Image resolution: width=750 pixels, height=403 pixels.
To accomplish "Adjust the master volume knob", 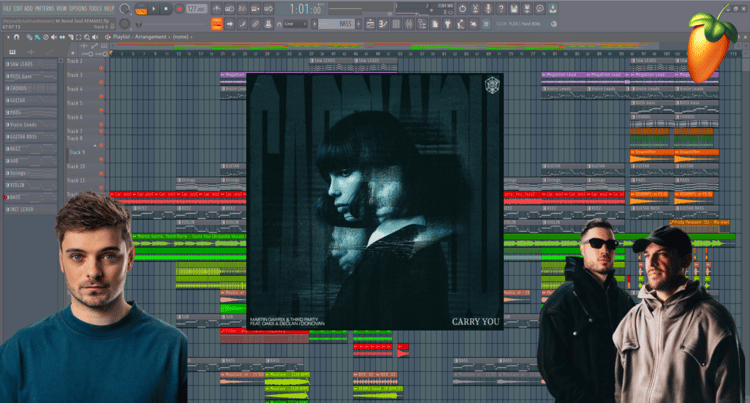I will (124, 9).
